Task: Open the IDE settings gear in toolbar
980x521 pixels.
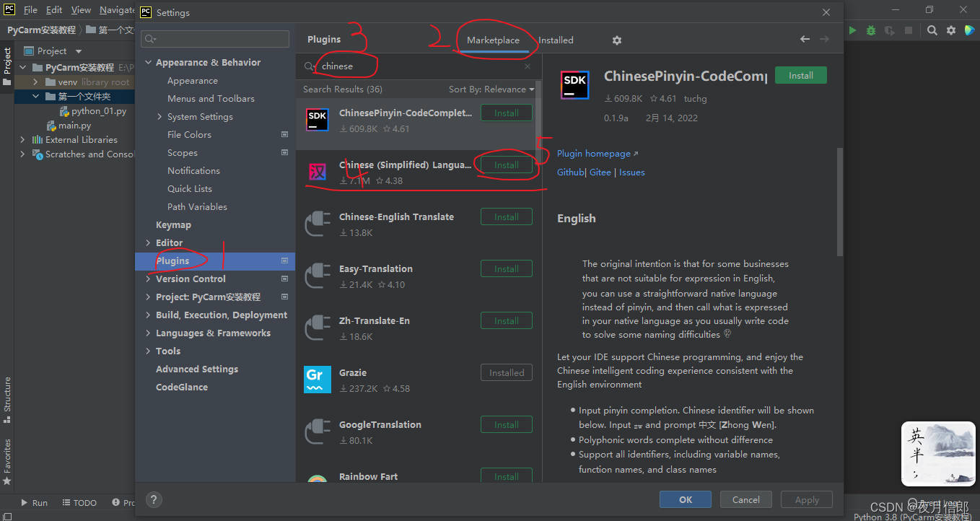Action: pos(951,30)
